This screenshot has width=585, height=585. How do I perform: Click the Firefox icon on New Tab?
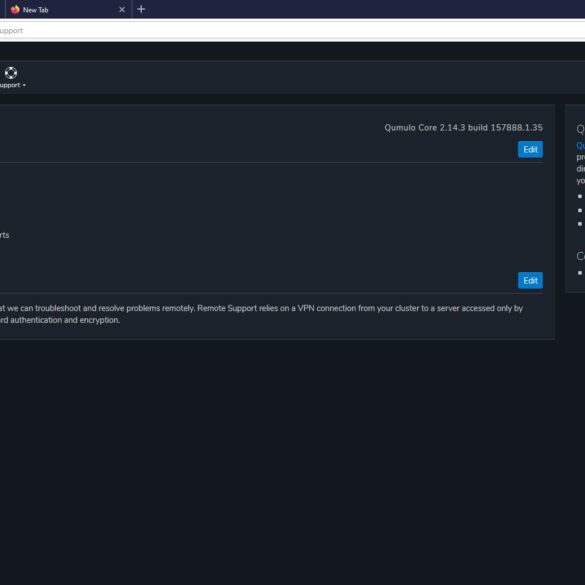click(15, 10)
